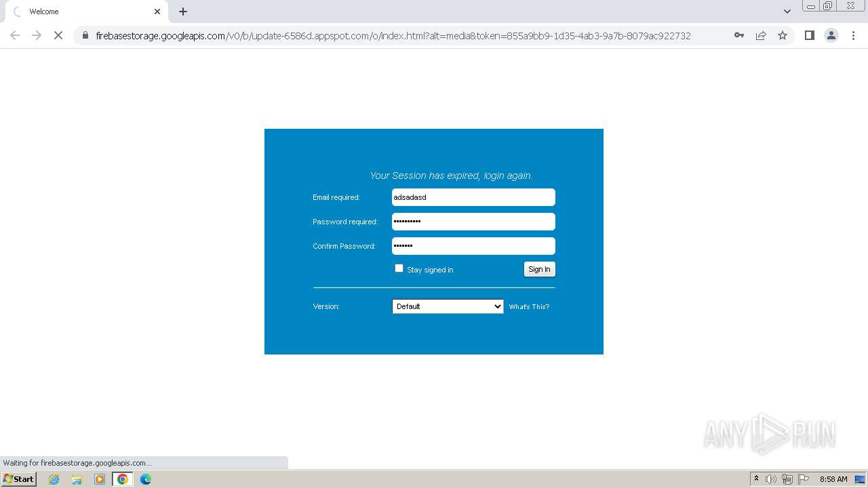This screenshot has height=488, width=868.
Task: Toggle the Chrome side panel
Action: point(810,35)
